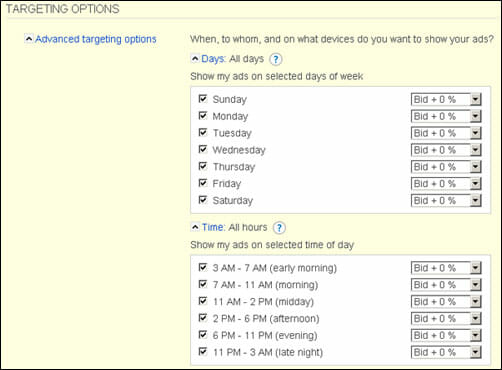Click the Time link label
Screen dimensions: 502x370
coord(213,227)
